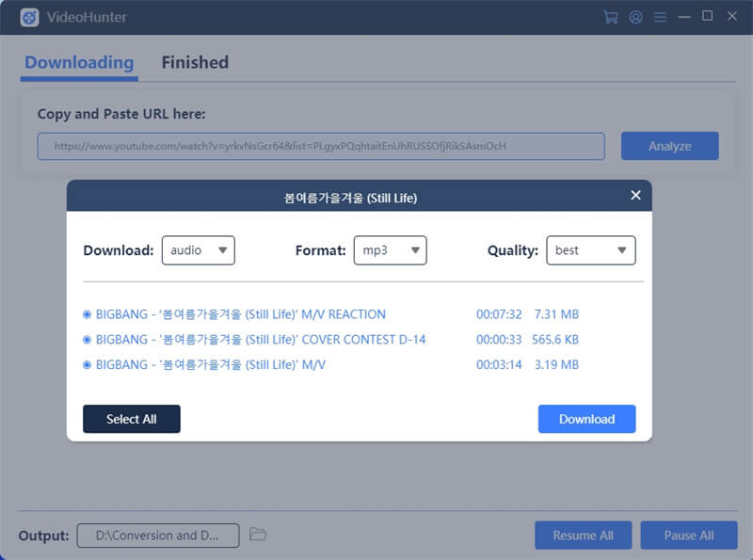Switch to the Finished tab

[195, 62]
